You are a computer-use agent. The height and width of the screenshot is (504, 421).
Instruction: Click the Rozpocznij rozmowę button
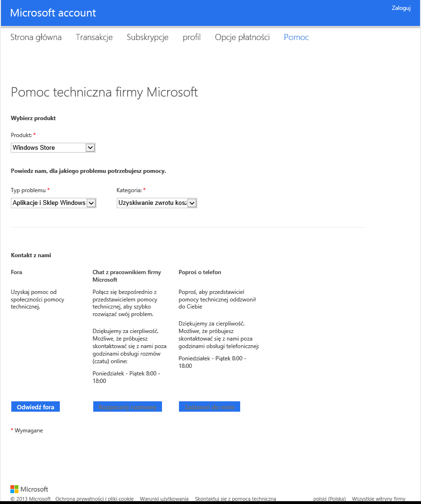point(128,406)
